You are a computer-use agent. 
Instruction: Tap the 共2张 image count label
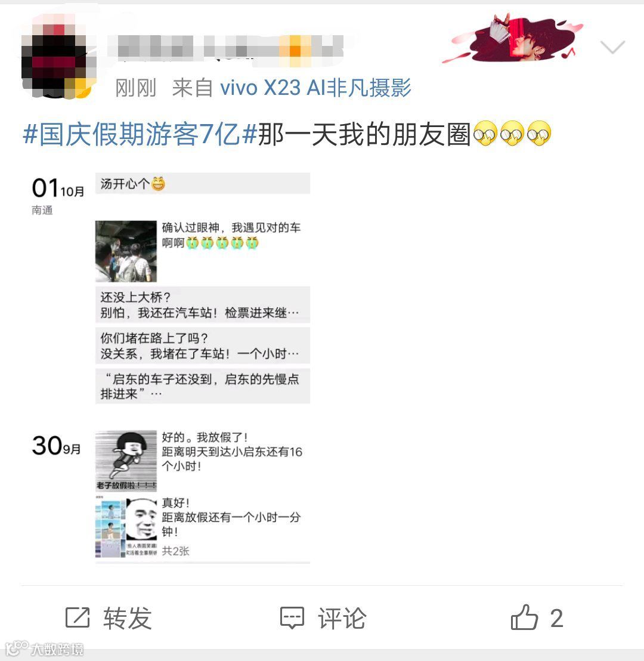click(x=175, y=551)
